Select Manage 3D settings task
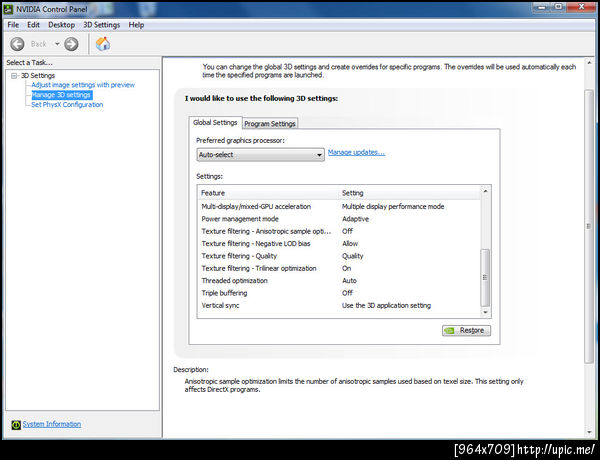Viewport: 600px width, 460px height. [x=62, y=95]
